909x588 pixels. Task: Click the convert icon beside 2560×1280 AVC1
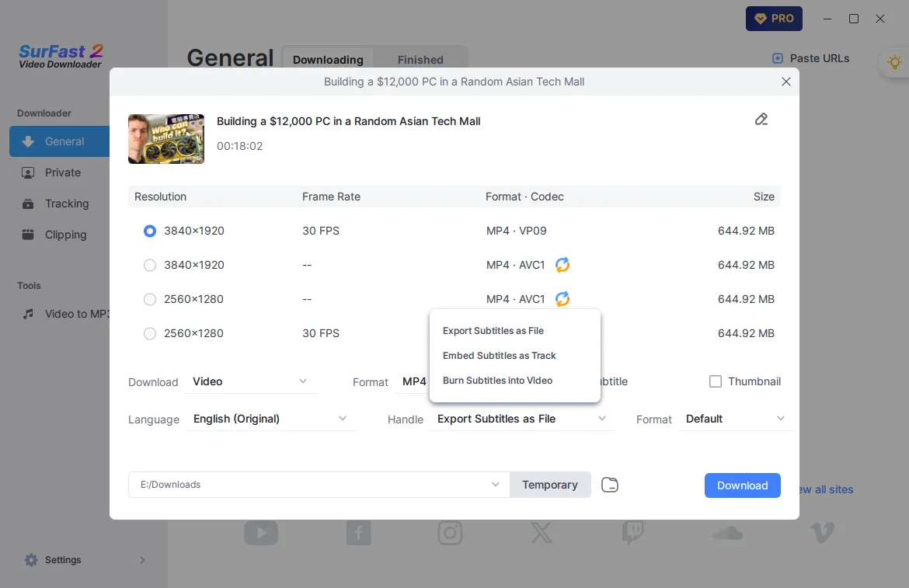[x=562, y=299]
